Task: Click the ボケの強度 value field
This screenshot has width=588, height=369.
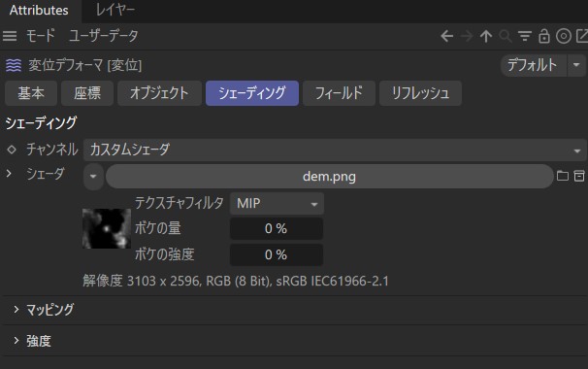Action: pyautogui.click(x=276, y=254)
